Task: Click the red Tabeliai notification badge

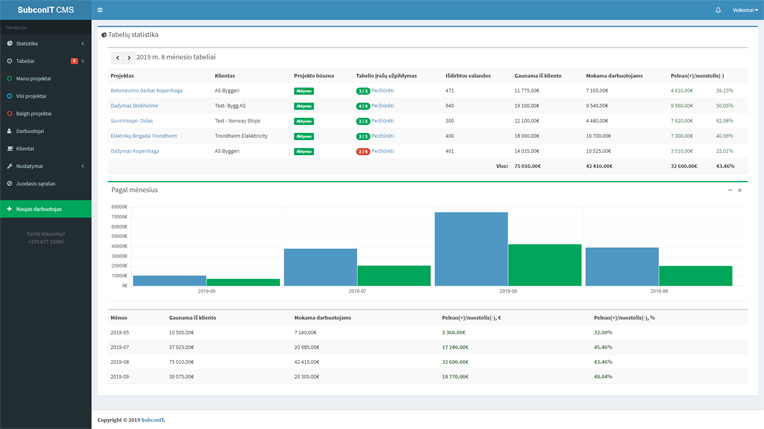Action: [x=74, y=61]
